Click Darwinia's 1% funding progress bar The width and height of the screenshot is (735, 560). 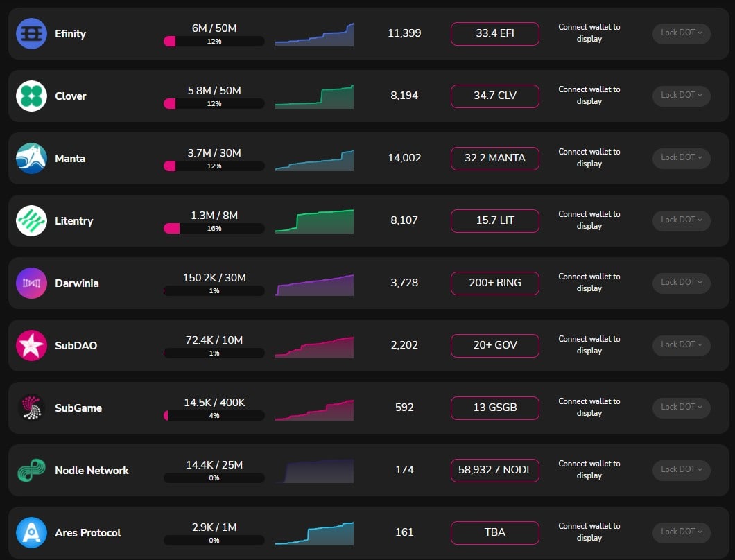point(214,290)
